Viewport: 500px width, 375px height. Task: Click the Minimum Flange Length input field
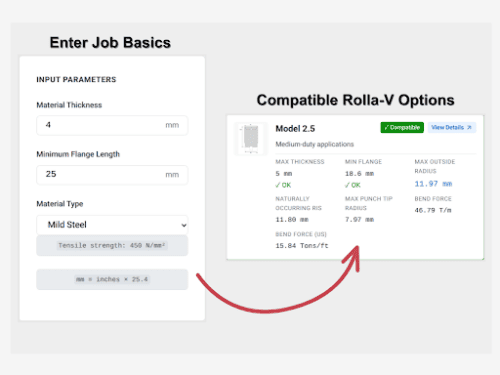pos(112,175)
